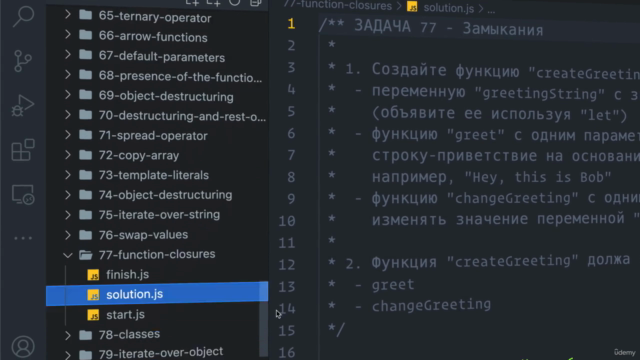The width and height of the screenshot is (640, 360).
Task: Open the solution.js file in explorer
Action: 157,294
